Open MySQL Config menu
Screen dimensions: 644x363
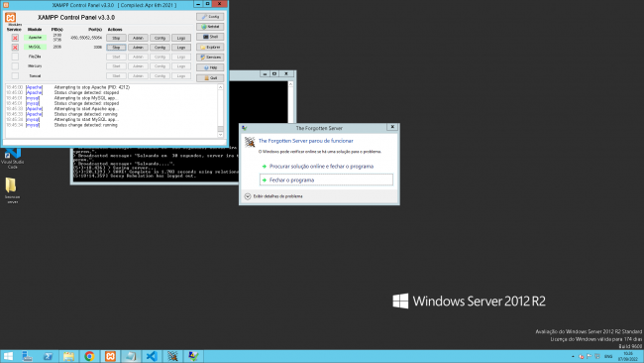click(x=160, y=48)
